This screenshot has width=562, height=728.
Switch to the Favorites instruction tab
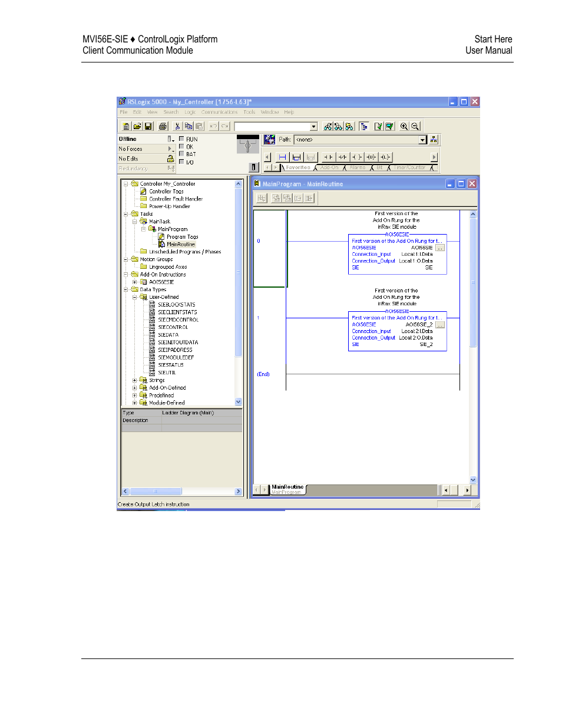pos(298,168)
